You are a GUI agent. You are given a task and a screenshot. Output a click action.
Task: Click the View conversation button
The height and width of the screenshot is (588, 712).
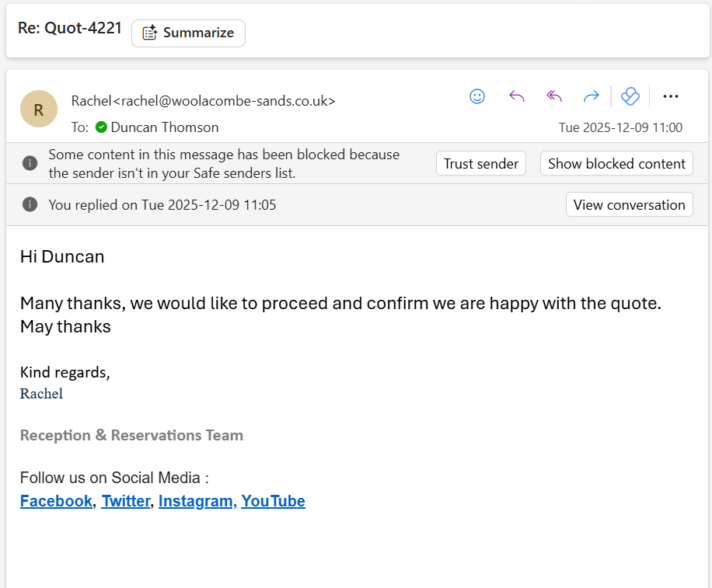click(629, 204)
